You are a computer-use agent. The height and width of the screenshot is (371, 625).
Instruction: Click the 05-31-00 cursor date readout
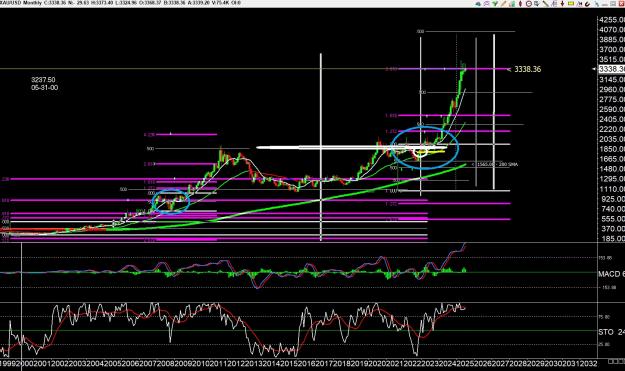44,88
